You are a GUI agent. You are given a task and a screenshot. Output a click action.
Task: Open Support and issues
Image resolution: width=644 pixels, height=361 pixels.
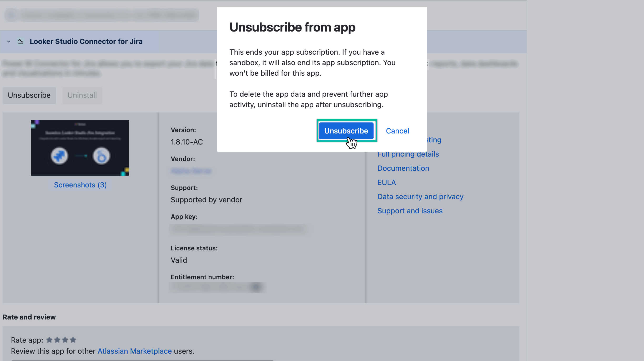click(x=410, y=210)
